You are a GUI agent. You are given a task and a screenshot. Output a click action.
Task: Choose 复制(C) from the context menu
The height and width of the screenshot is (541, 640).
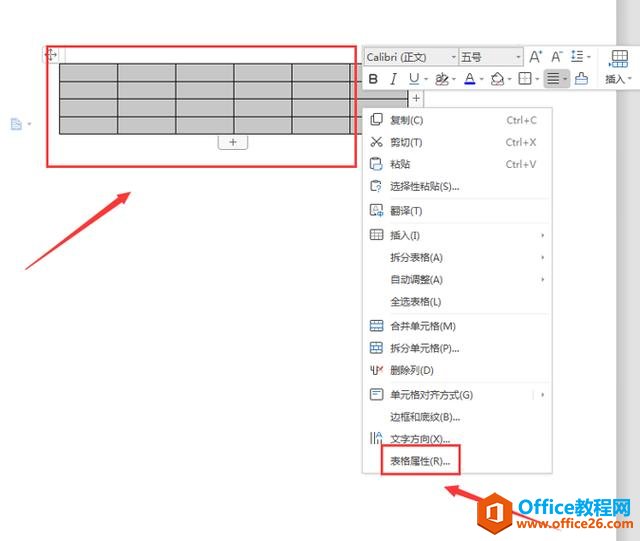click(x=457, y=120)
